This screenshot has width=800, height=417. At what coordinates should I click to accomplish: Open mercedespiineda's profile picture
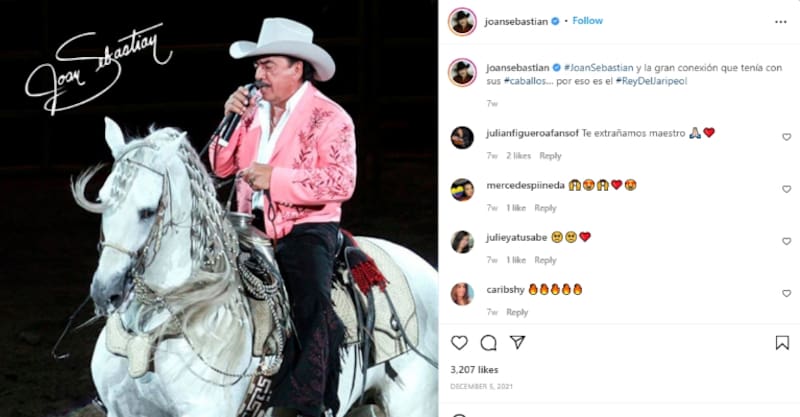[x=462, y=190]
